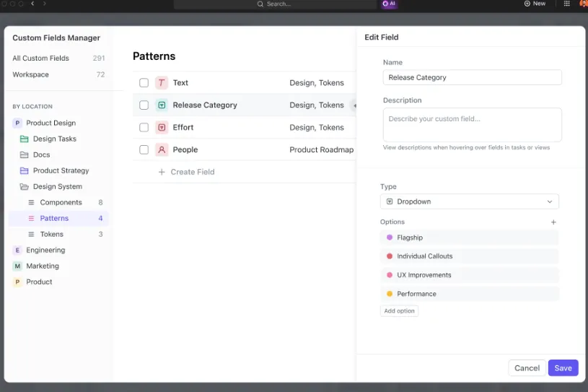Click the Release Category row name
Image resolution: width=588 pixels, height=392 pixels.
coord(205,105)
